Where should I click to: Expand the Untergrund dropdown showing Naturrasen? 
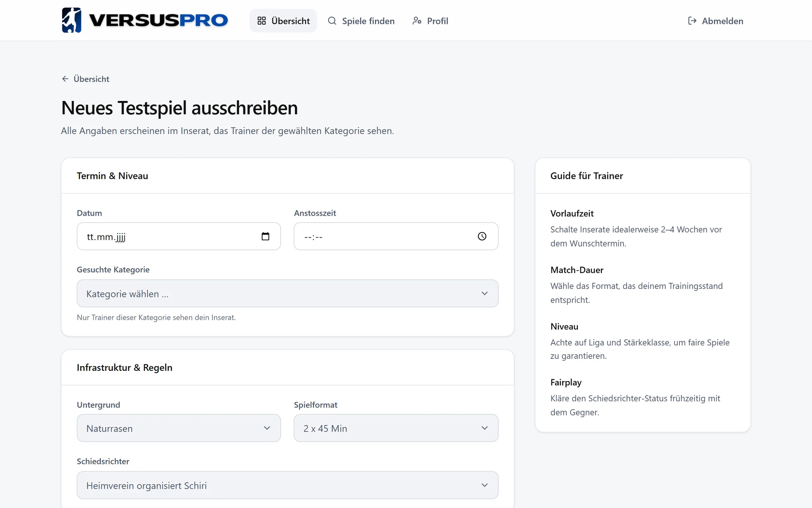(179, 428)
